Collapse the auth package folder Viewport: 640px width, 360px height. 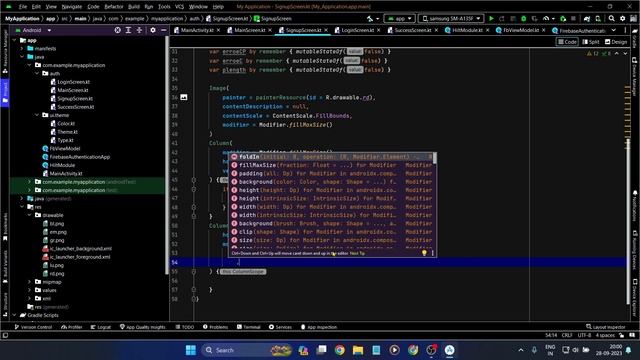coord(37,73)
